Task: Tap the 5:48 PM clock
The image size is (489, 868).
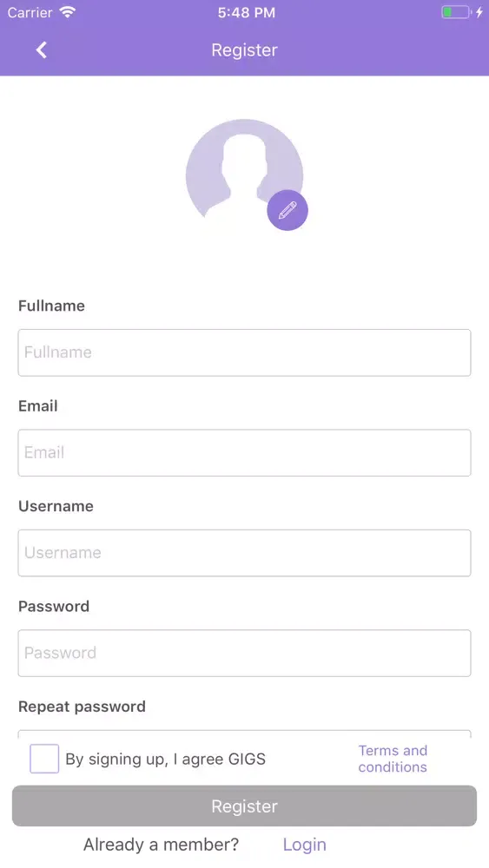Action: pyautogui.click(x=247, y=13)
